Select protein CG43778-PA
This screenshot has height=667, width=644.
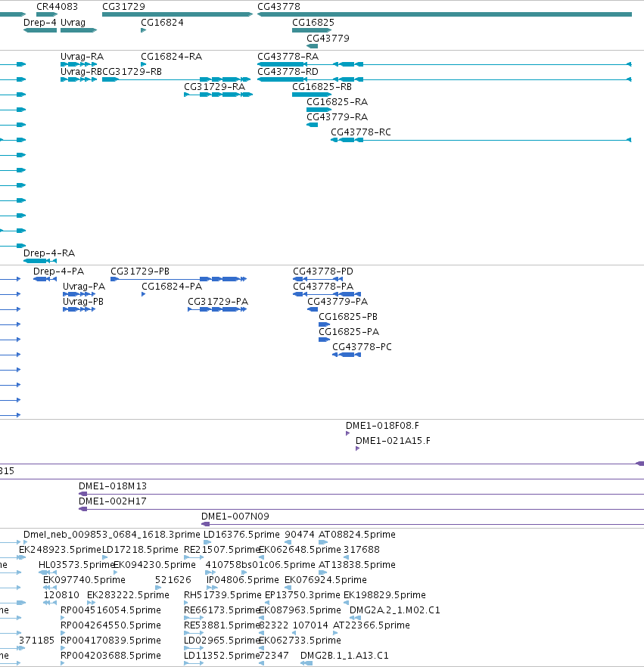[x=327, y=294]
